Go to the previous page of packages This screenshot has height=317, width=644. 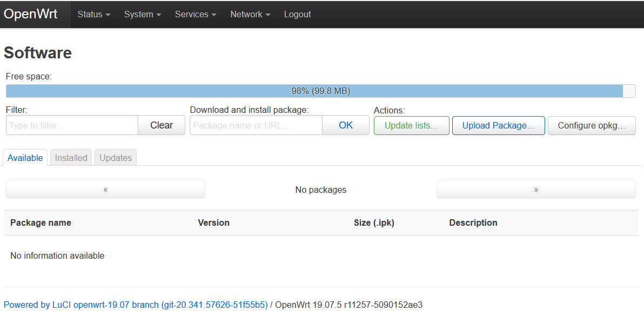[105, 190]
